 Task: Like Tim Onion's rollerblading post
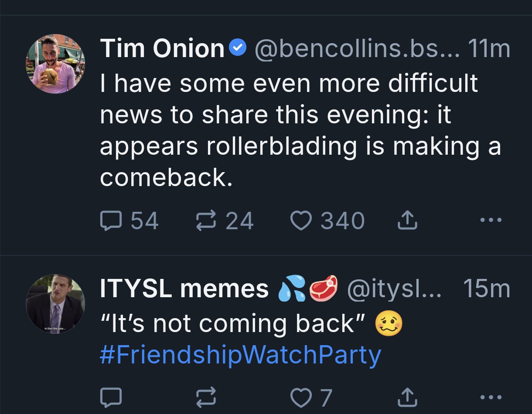coord(299,221)
